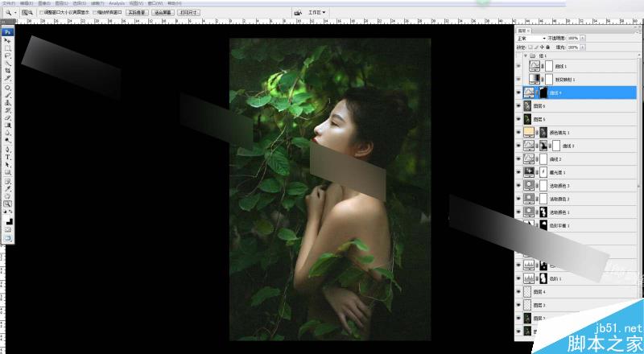Select the Slice tool

7,78
